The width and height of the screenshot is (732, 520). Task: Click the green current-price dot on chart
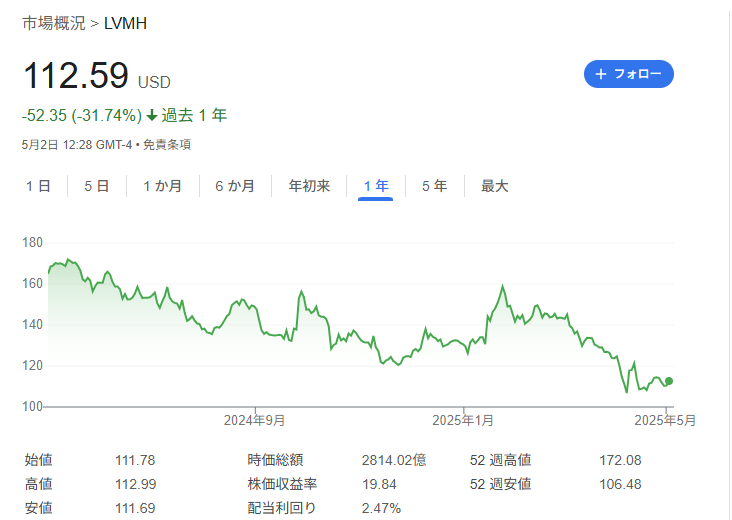(669, 381)
